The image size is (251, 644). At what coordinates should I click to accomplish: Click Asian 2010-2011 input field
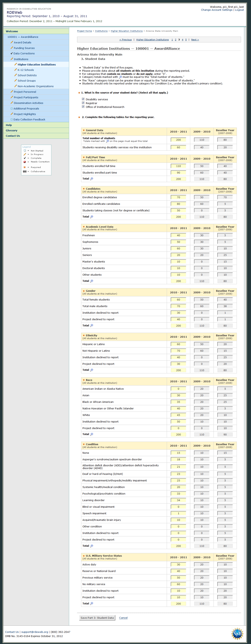click(x=178, y=395)
